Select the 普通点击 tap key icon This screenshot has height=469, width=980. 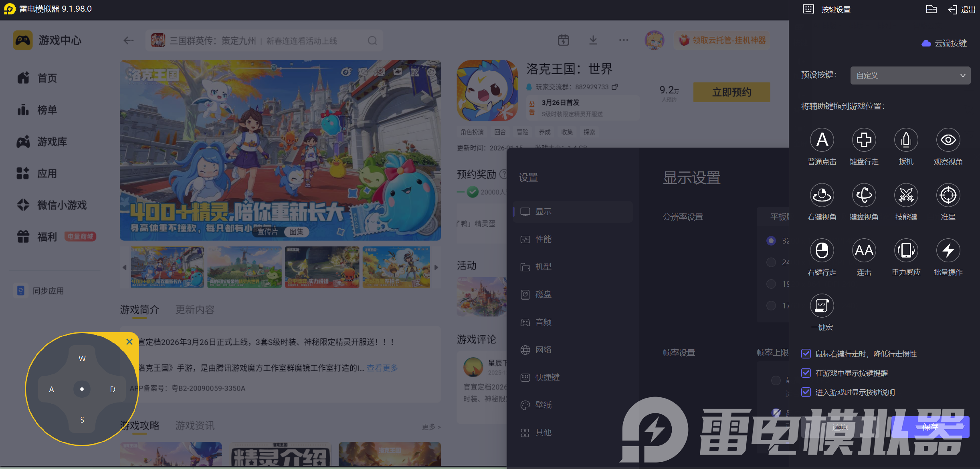[822, 140]
